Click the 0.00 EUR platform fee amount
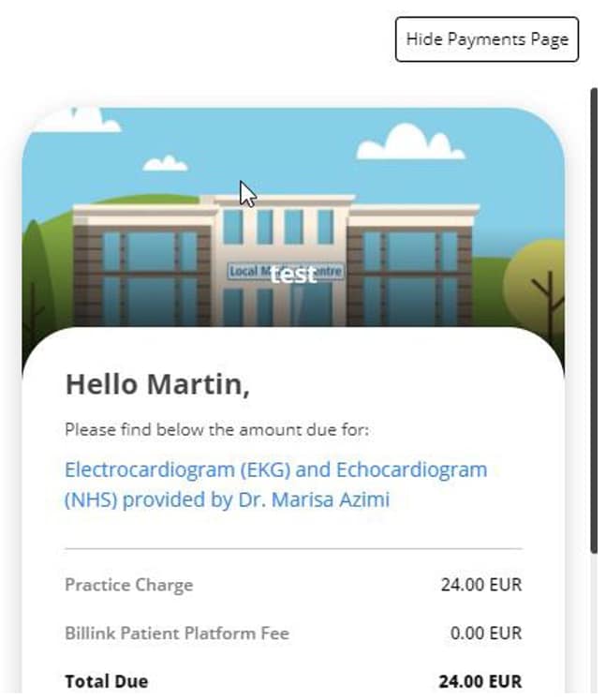The height and width of the screenshot is (700, 606). [485, 633]
